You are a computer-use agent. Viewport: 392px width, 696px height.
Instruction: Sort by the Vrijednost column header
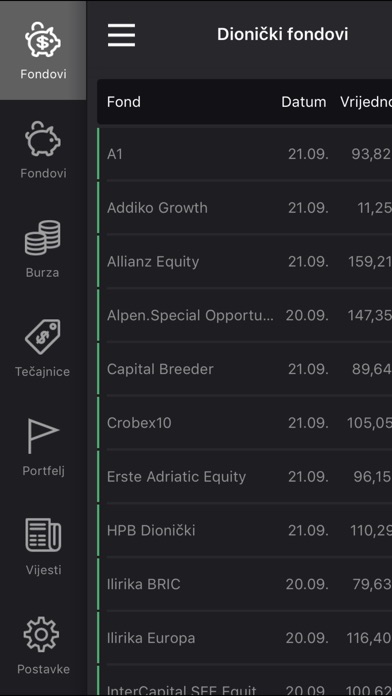tap(366, 102)
